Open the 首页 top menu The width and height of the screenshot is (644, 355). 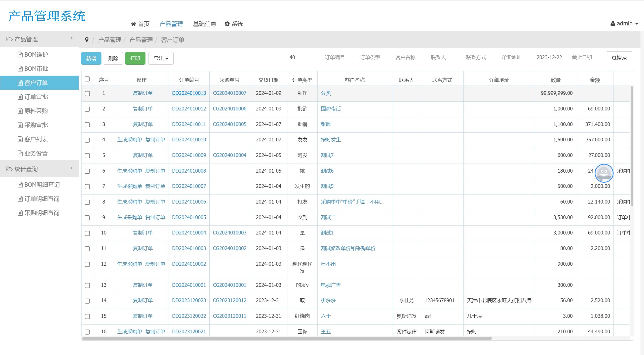pos(140,24)
